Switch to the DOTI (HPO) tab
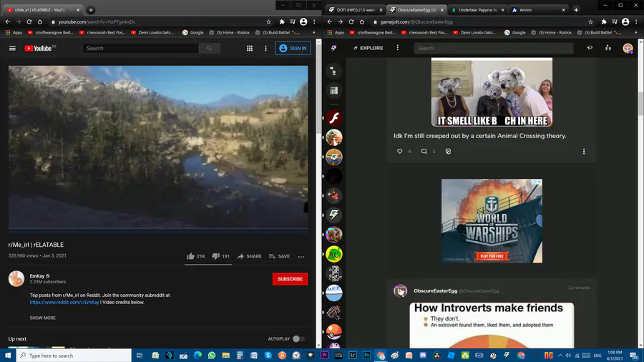644x362 pixels. 356,10
